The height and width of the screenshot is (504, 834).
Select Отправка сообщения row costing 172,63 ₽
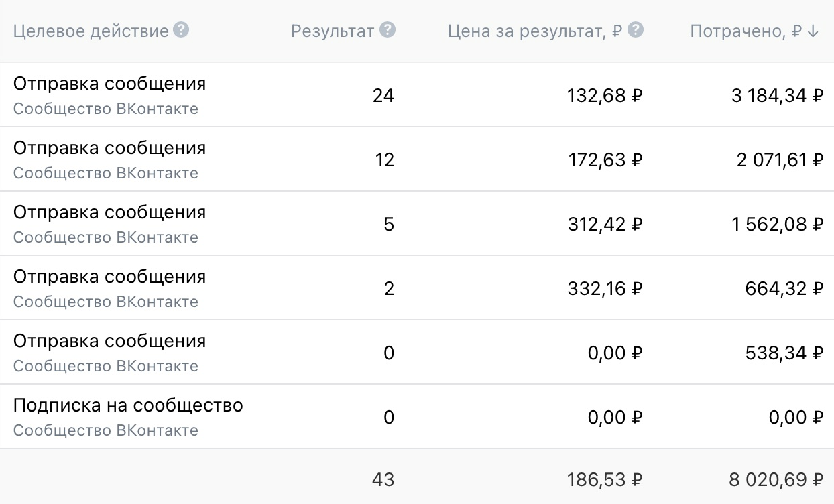point(417,160)
